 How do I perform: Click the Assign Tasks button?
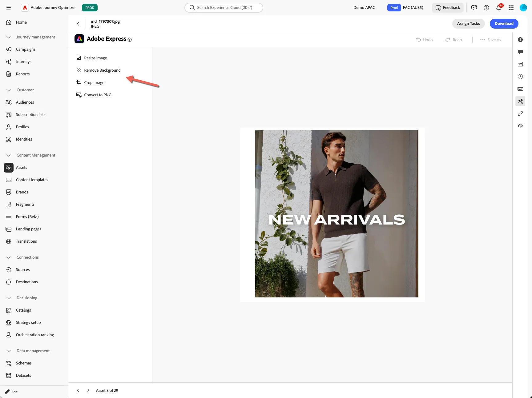pos(468,24)
